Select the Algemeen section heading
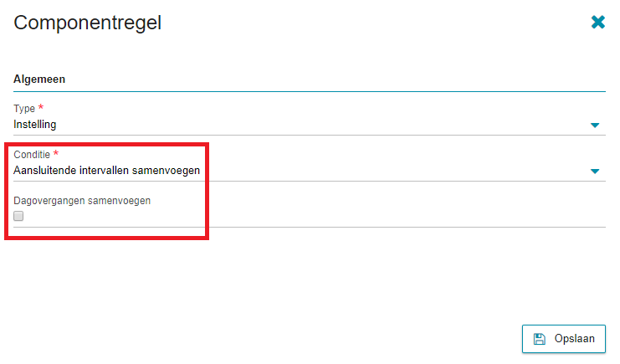Viewport: 620px width, 364px height. click(x=39, y=79)
